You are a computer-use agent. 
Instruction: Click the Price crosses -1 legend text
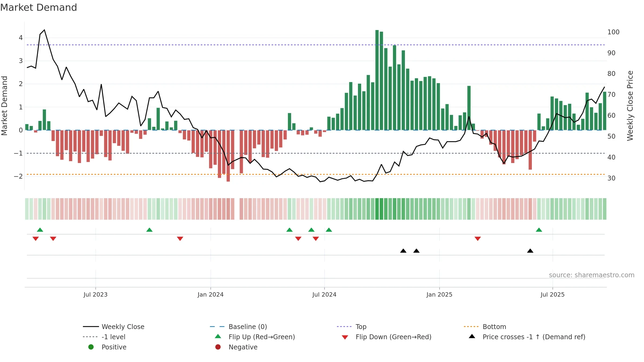tap(534, 337)
